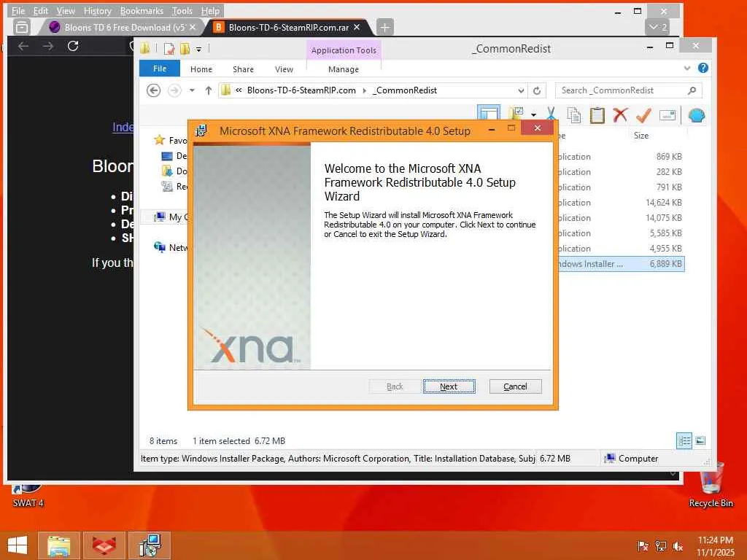
Task: Click the red fox app taskbar icon
Action: [104, 545]
